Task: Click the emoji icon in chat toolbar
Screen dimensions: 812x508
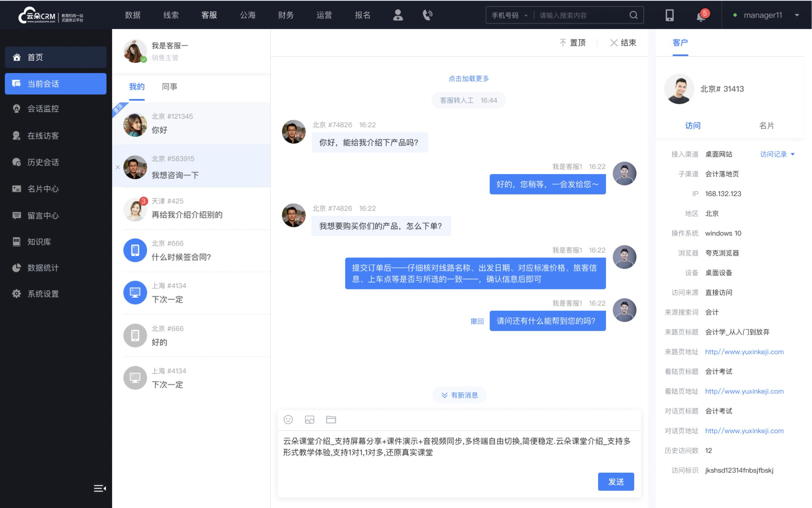Action: [289, 420]
